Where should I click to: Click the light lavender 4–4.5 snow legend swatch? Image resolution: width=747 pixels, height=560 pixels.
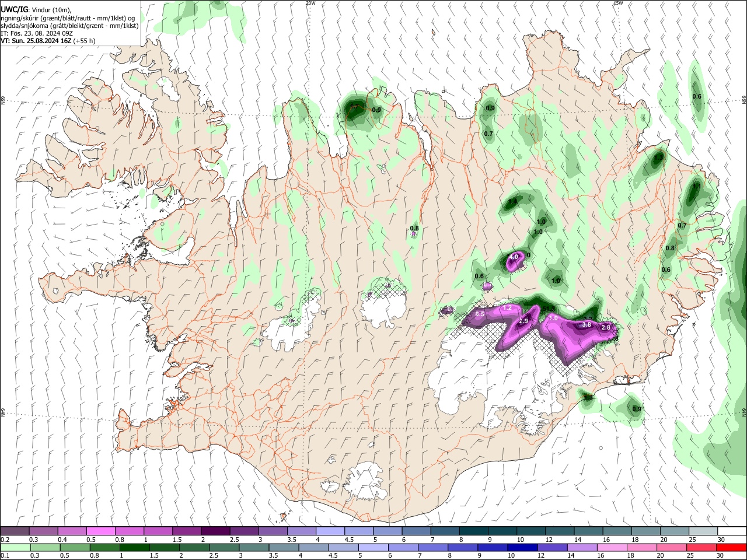pos(330,531)
